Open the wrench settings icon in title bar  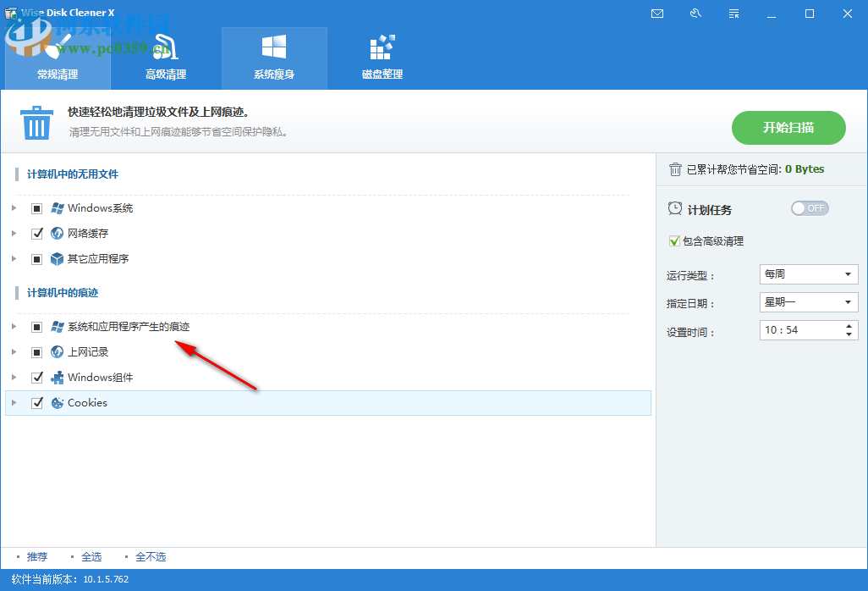(x=695, y=14)
